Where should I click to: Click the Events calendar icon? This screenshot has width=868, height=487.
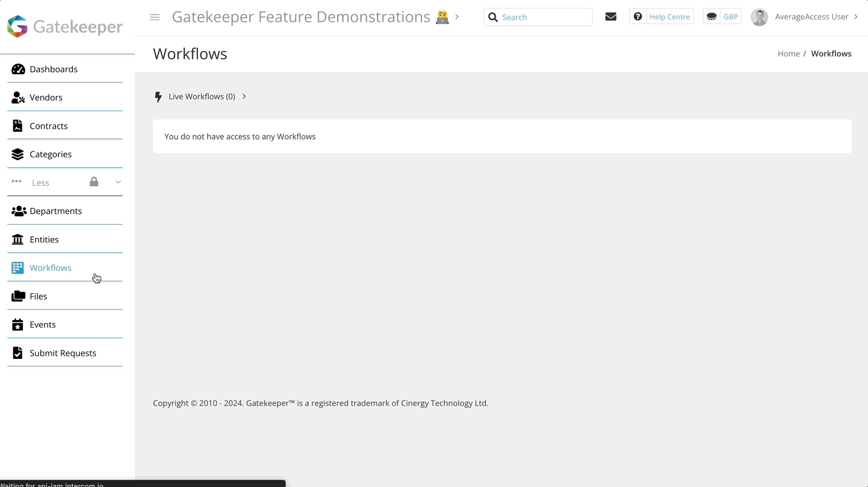[x=18, y=325]
